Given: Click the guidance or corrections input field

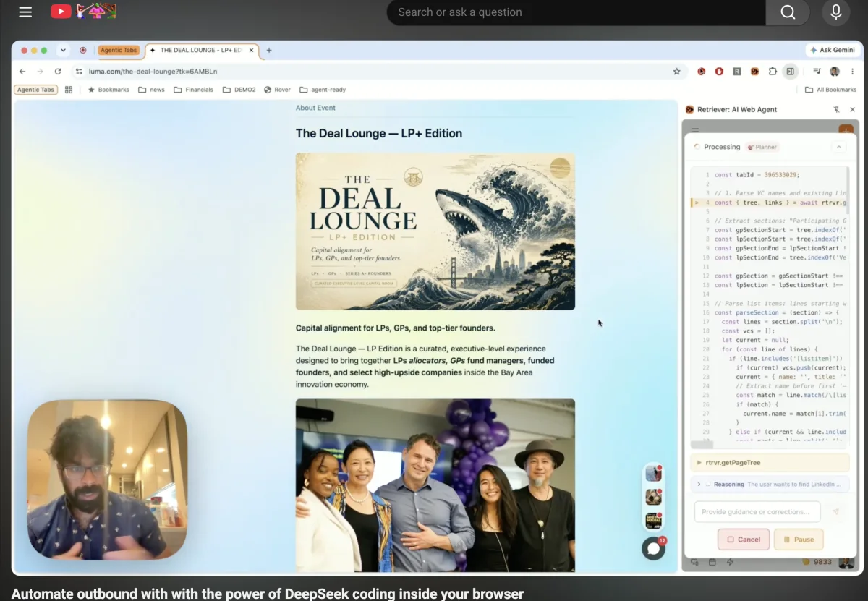Looking at the screenshot, I should coord(757,512).
